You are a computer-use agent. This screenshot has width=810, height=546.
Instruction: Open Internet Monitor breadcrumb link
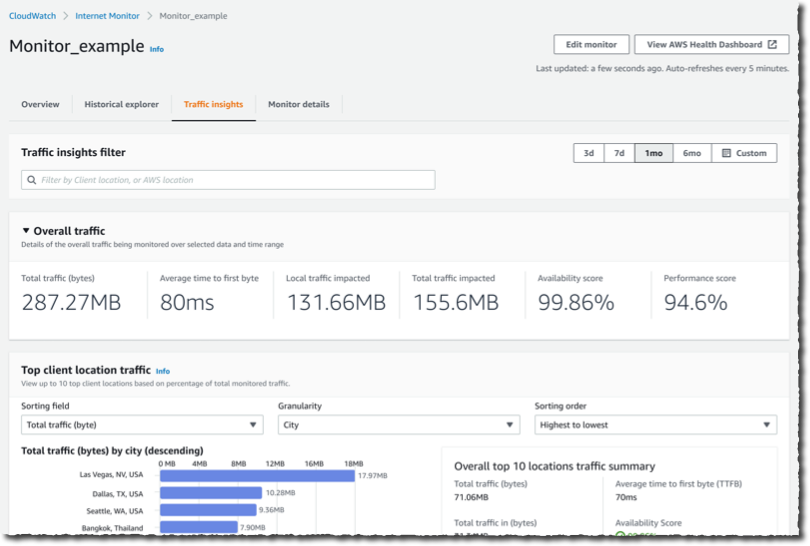point(109,16)
